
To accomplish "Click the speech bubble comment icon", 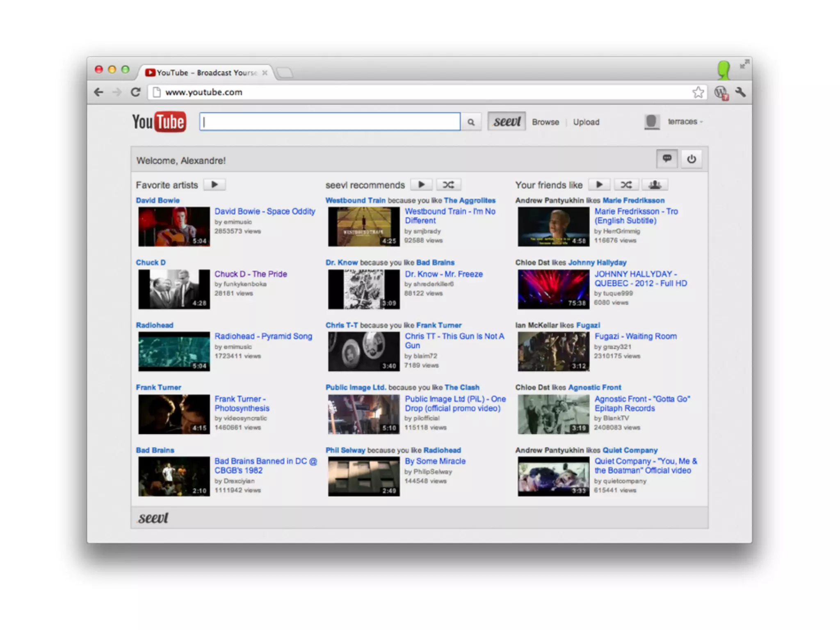I will click(667, 159).
